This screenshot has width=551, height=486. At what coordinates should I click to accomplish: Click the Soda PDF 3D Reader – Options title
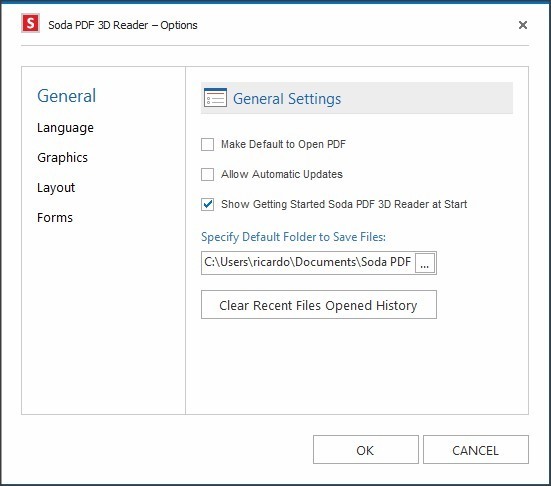(x=123, y=25)
